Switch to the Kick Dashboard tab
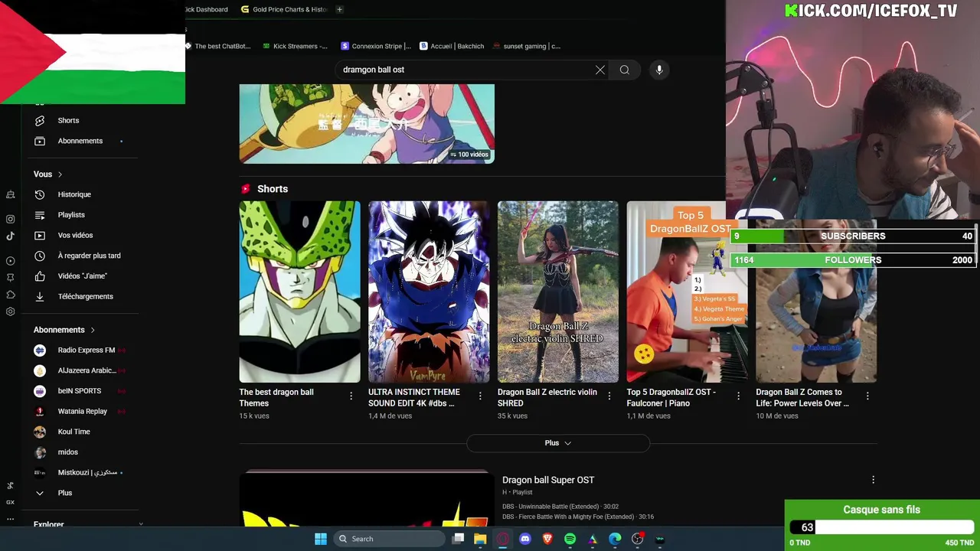The height and width of the screenshot is (551, 980). click(x=206, y=9)
